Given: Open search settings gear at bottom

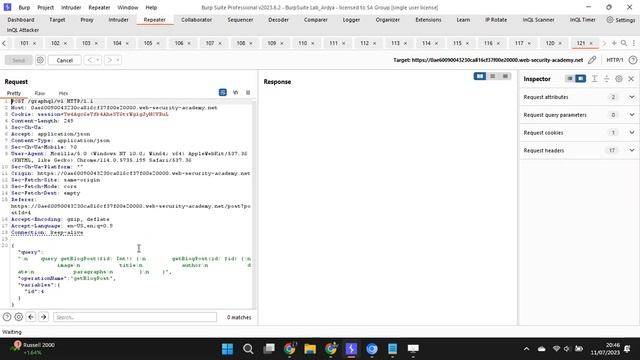Looking at the screenshot, I should (18, 317).
